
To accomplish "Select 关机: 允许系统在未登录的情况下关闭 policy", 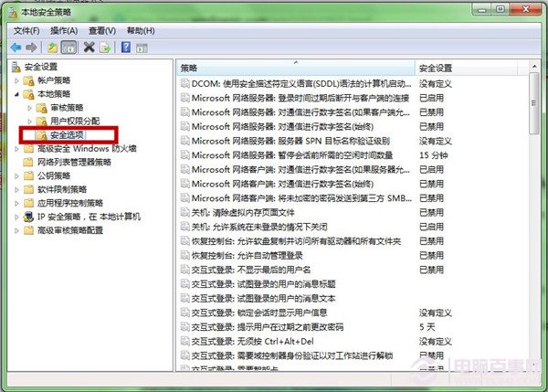I will coord(259,227).
